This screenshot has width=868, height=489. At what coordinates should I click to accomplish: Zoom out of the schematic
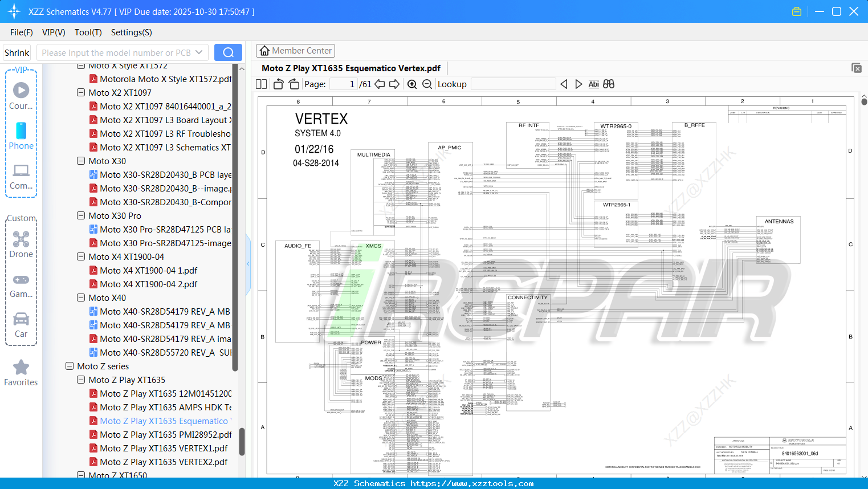pyautogui.click(x=427, y=84)
